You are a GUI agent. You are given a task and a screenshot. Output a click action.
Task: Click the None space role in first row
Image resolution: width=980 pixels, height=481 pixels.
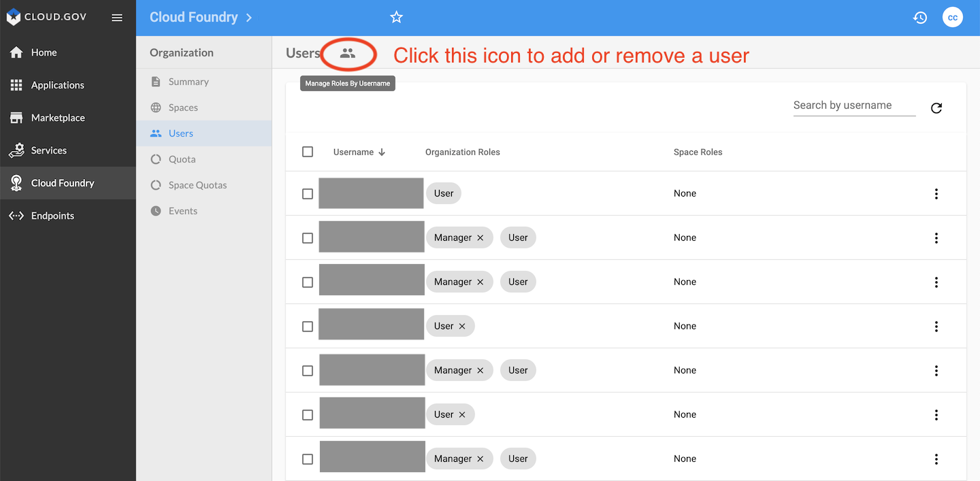pyautogui.click(x=685, y=193)
